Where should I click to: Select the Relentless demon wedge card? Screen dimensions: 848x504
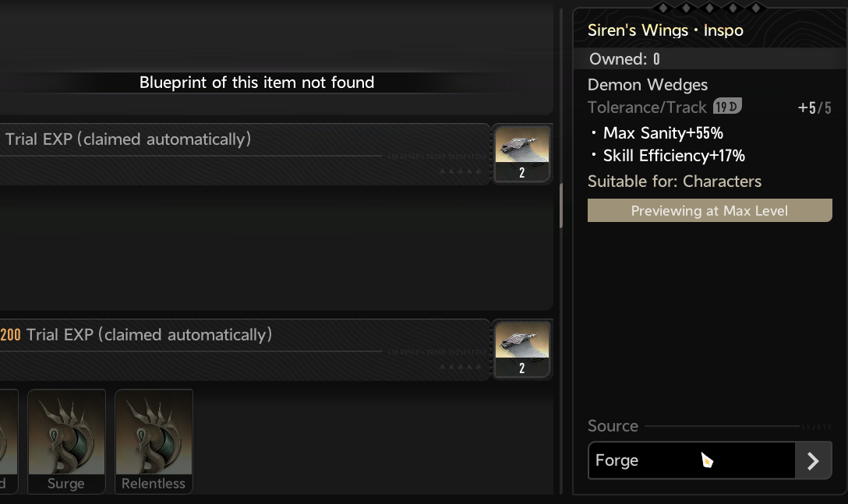[154, 441]
